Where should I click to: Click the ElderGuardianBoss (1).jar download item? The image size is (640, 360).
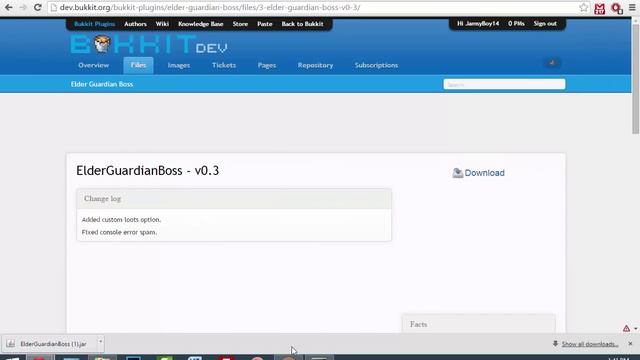[x=53, y=344]
